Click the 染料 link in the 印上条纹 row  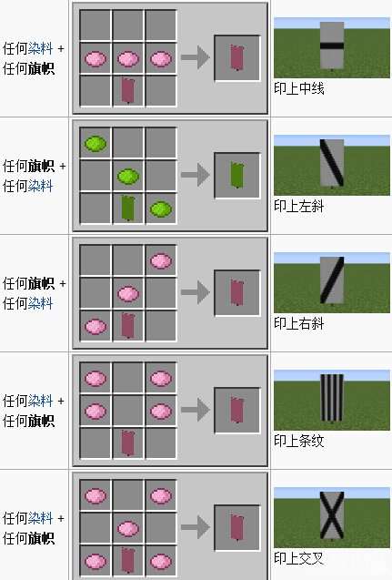(x=41, y=401)
